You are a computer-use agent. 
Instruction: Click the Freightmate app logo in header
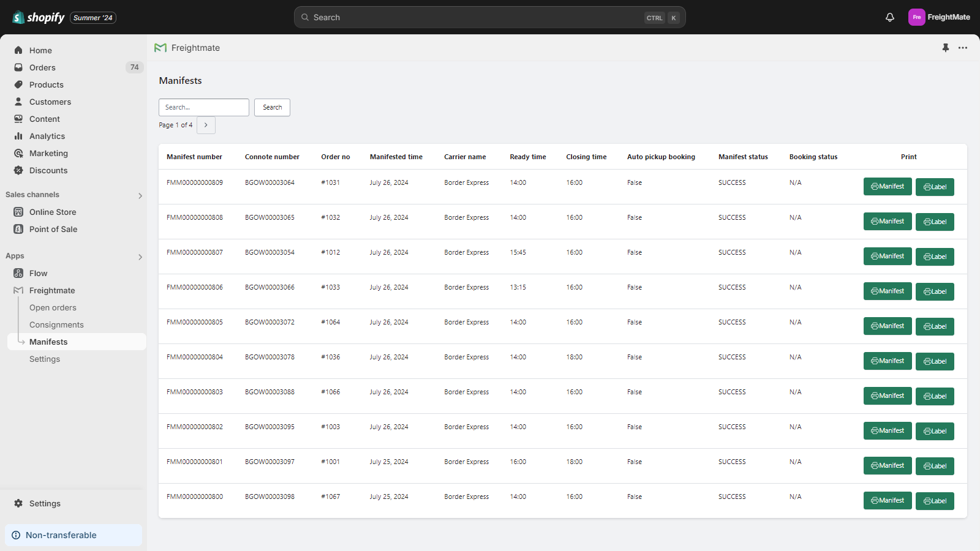[x=160, y=48]
